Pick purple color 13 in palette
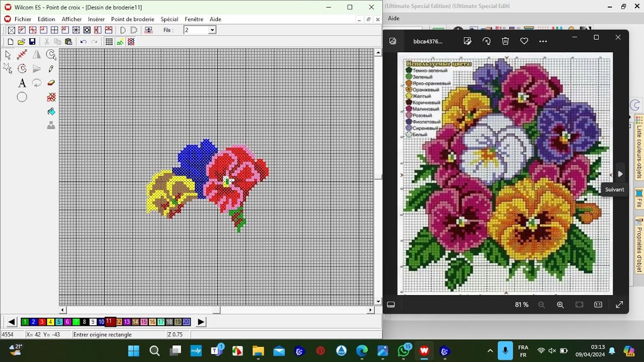The width and height of the screenshot is (644, 362). 127,322
